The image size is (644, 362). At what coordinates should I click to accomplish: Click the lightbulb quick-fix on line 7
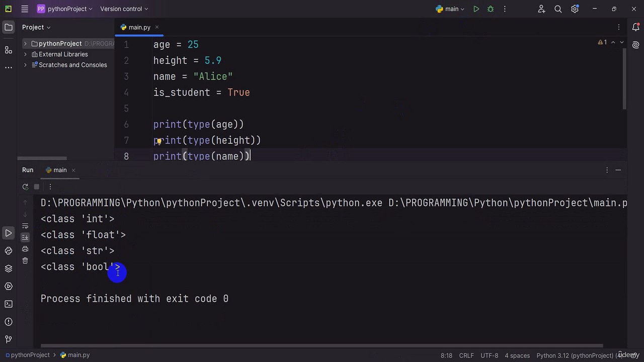pyautogui.click(x=158, y=141)
